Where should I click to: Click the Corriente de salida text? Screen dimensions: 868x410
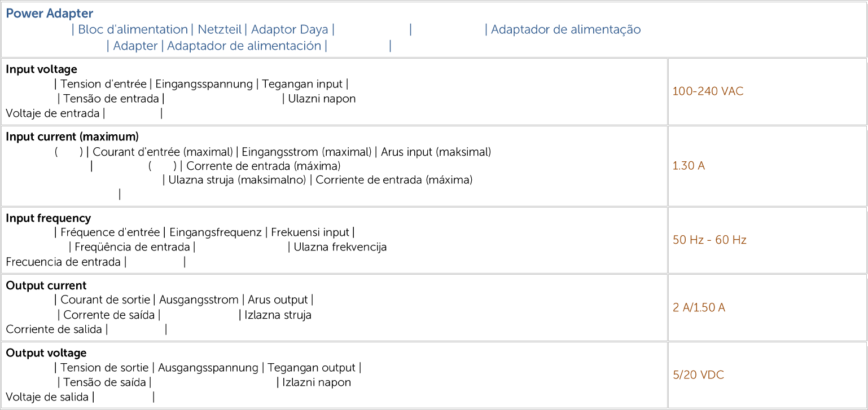(x=54, y=329)
